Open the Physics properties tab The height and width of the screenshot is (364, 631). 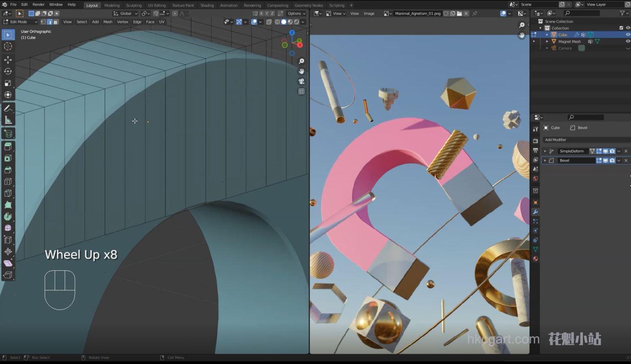point(535,231)
